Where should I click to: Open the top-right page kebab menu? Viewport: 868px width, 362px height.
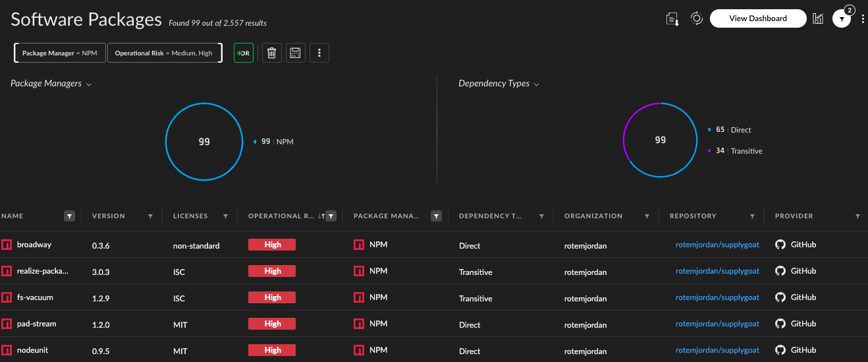pos(863,19)
